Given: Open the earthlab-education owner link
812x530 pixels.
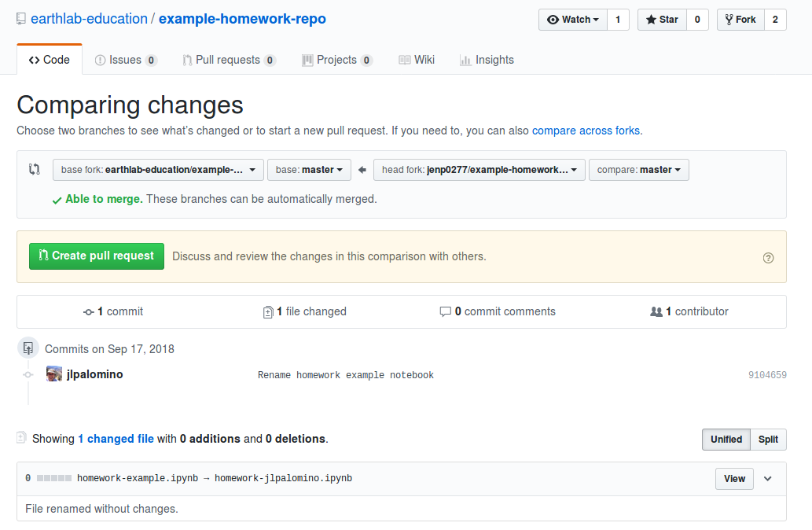Looking at the screenshot, I should [x=89, y=19].
